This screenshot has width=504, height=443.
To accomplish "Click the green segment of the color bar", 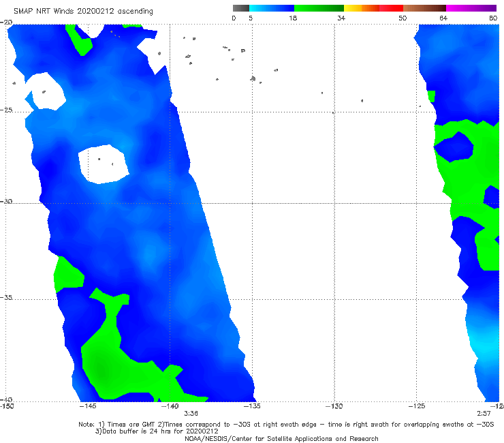I will click(x=319, y=8).
